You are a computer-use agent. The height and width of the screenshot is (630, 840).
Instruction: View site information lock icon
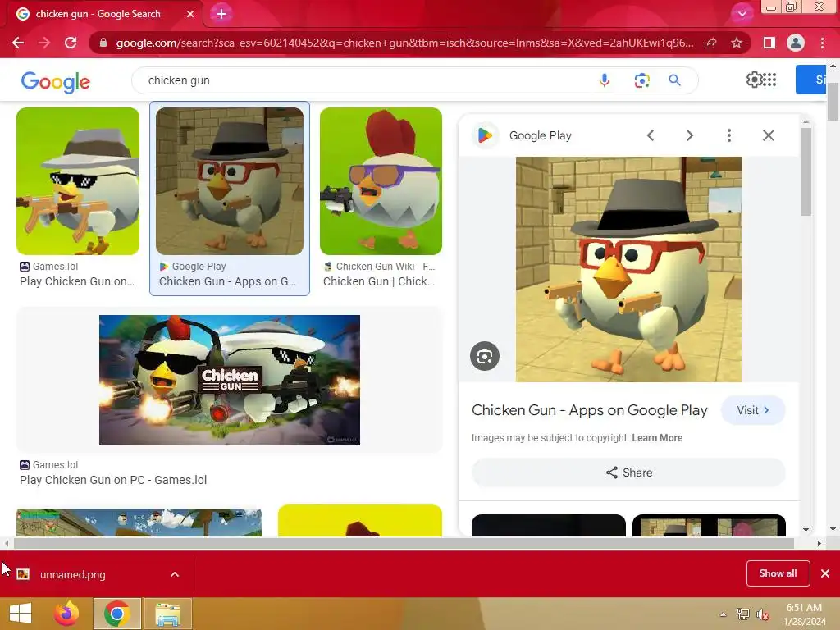point(103,43)
